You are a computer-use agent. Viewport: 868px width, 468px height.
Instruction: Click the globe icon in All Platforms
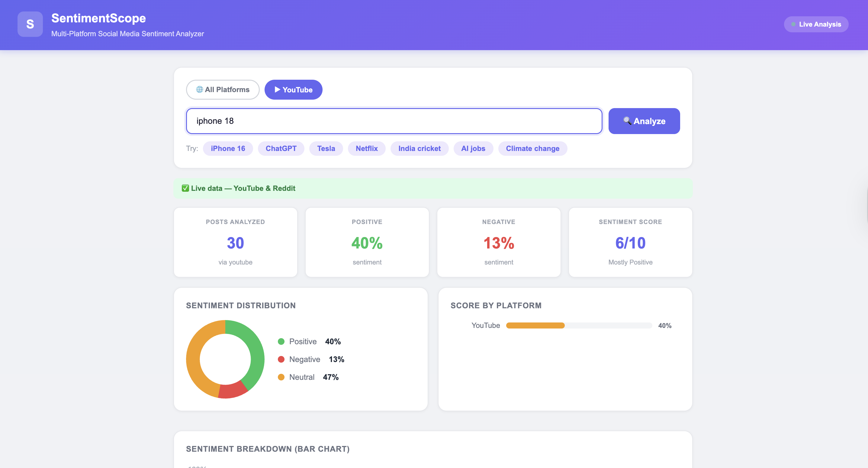point(199,90)
